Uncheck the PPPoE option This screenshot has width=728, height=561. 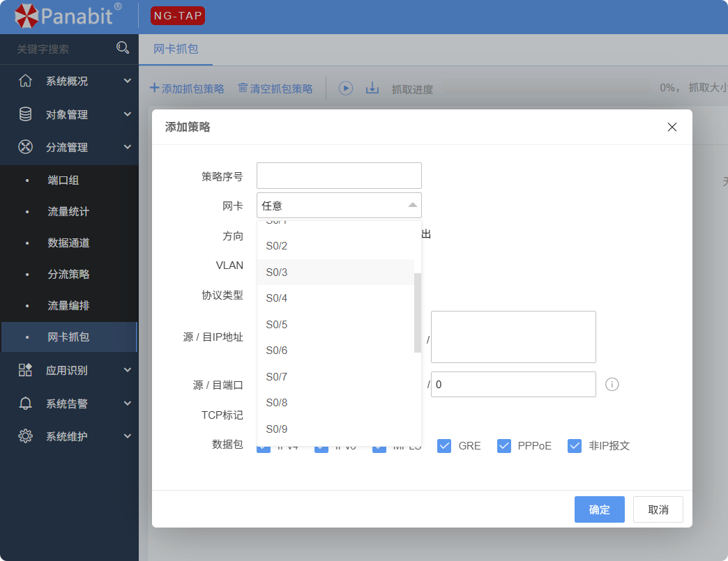click(x=503, y=445)
